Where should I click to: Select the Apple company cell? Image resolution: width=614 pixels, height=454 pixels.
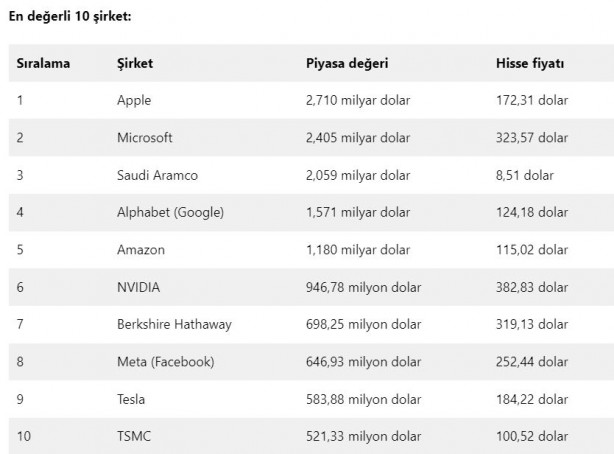tap(134, 101)
